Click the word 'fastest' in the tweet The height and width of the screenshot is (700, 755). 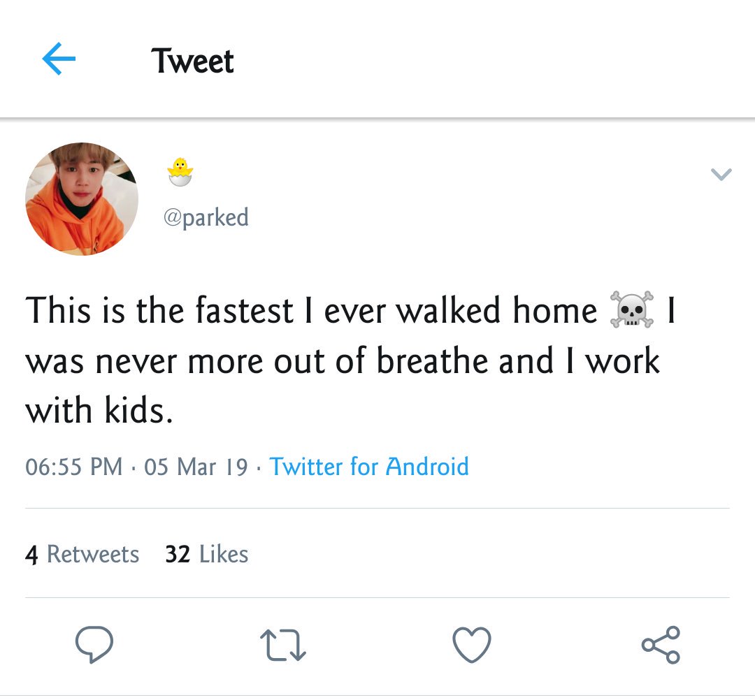245,310
